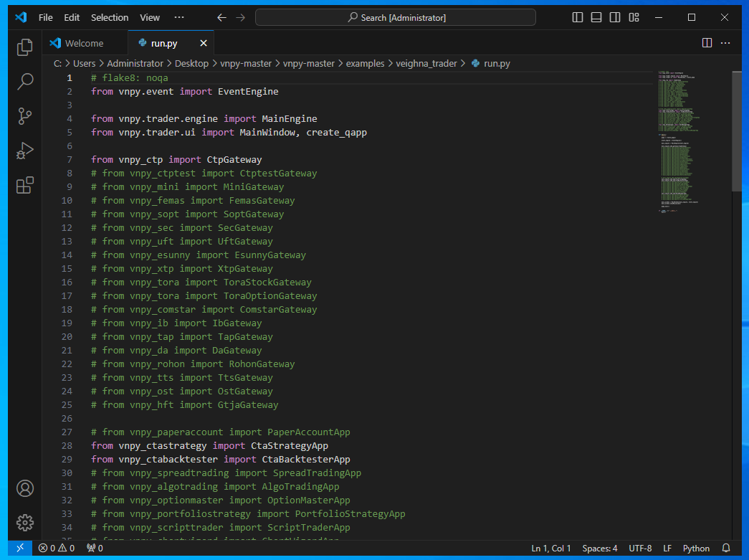The image size is (749, 560).
Task: Place cursor on EventEngine in line 2
Action: [248, 91]
